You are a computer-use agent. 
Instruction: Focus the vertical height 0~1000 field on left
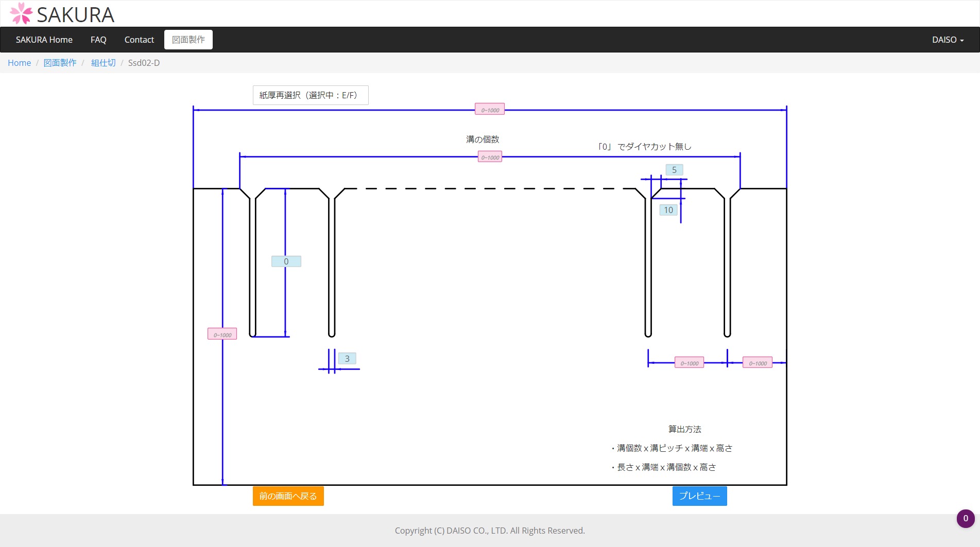click(222, 334)
